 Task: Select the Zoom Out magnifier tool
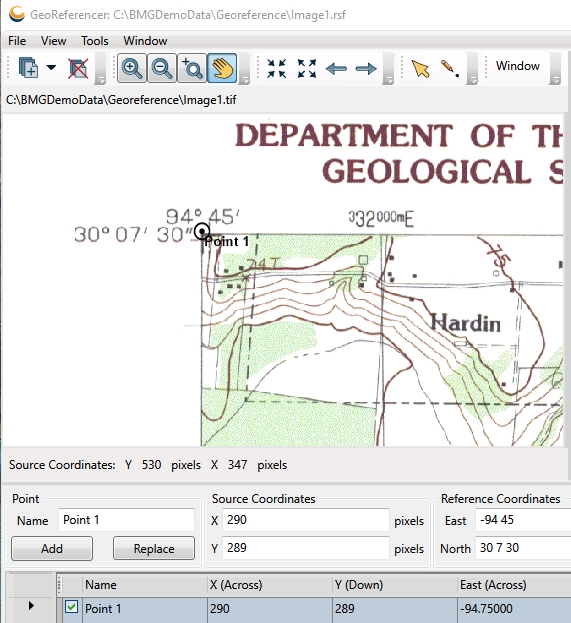[162, 68]
